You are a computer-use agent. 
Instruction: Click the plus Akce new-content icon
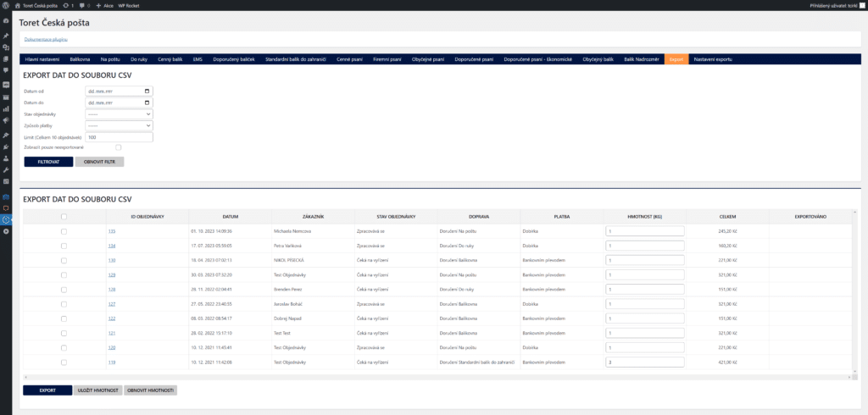(x=98, y=6)
